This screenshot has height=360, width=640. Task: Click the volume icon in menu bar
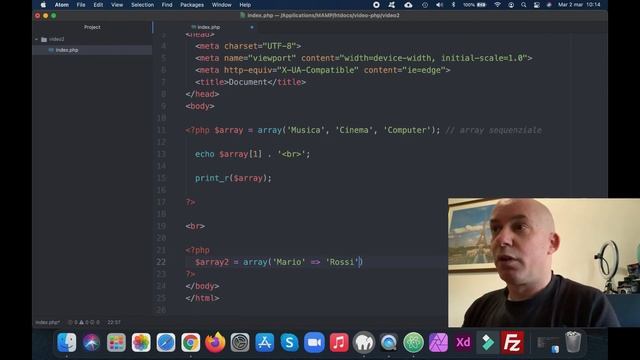[439, 5]
